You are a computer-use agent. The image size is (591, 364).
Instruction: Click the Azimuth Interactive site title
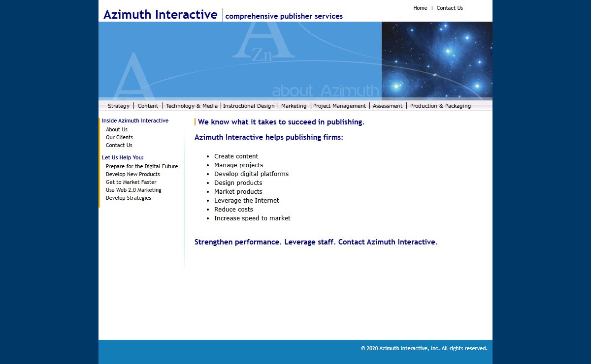161,15
